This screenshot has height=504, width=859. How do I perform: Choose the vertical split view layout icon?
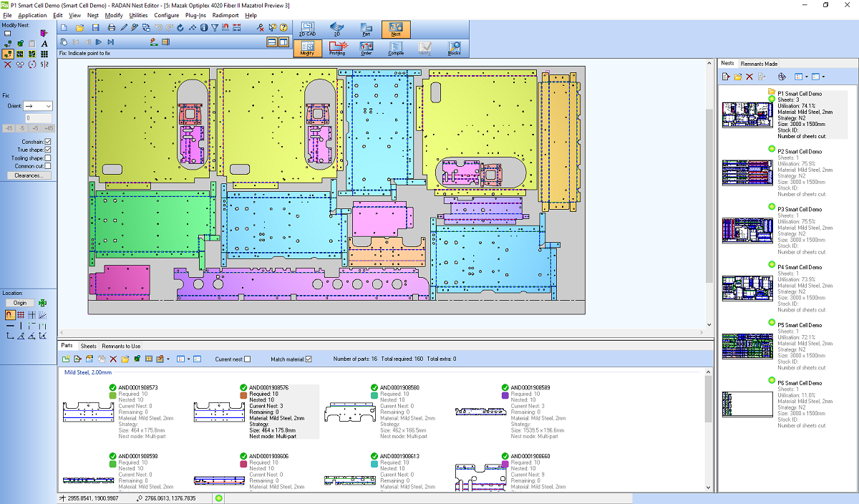tap(283, 42)
